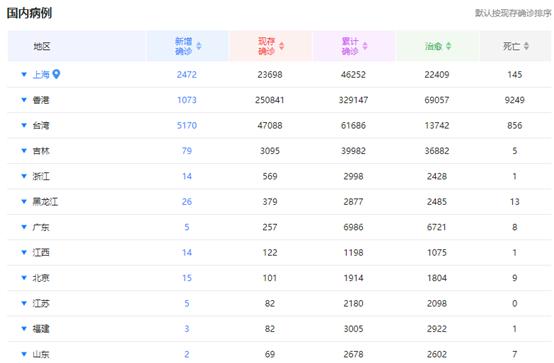Click the 江西 region name
The width and height of the screenshot is (554, 363).
(x=41, y=253)
